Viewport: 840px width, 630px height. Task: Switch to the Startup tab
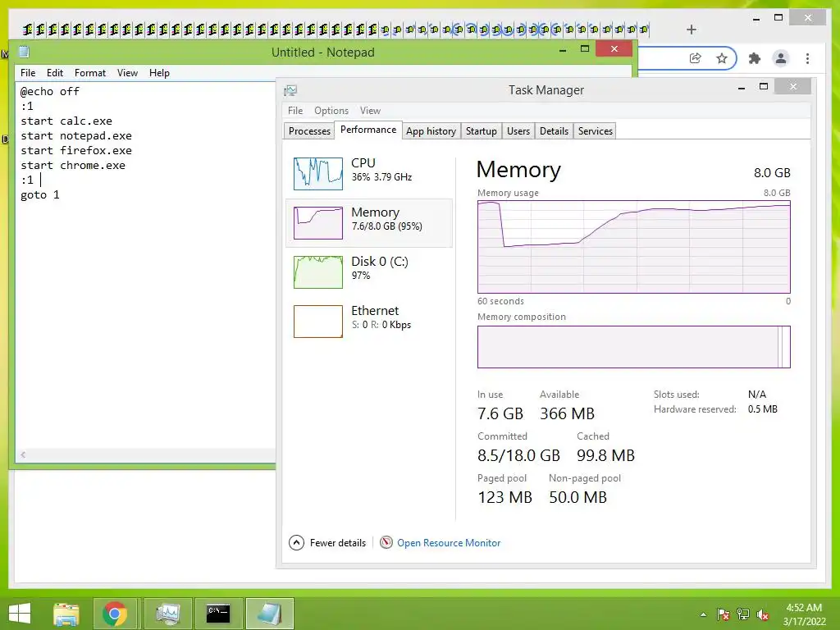click(x=481, y=130)
